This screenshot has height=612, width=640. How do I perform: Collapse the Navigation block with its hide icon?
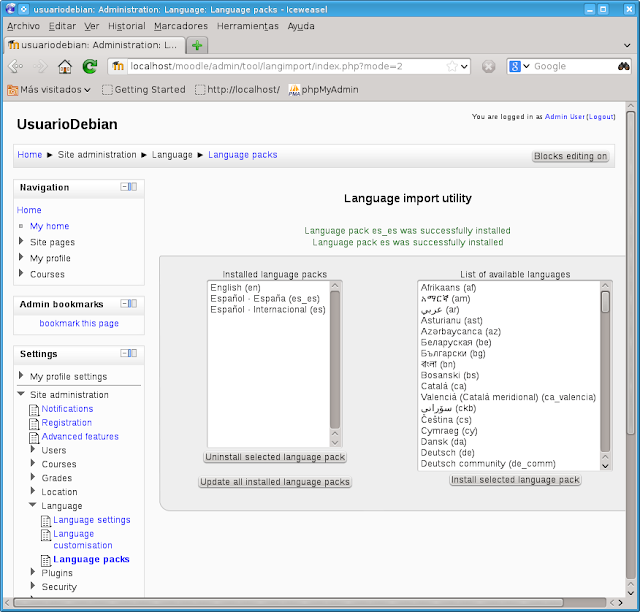124,187
